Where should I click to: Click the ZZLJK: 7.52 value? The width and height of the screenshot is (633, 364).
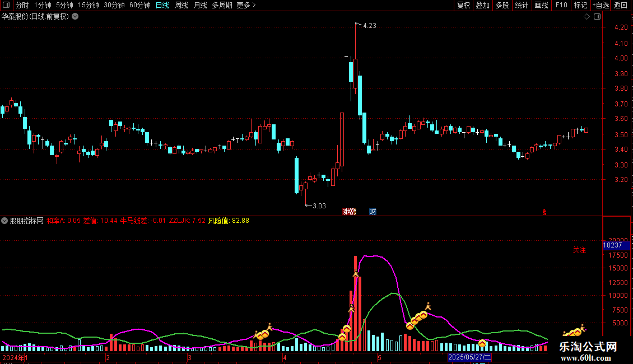tap(187, 221)
